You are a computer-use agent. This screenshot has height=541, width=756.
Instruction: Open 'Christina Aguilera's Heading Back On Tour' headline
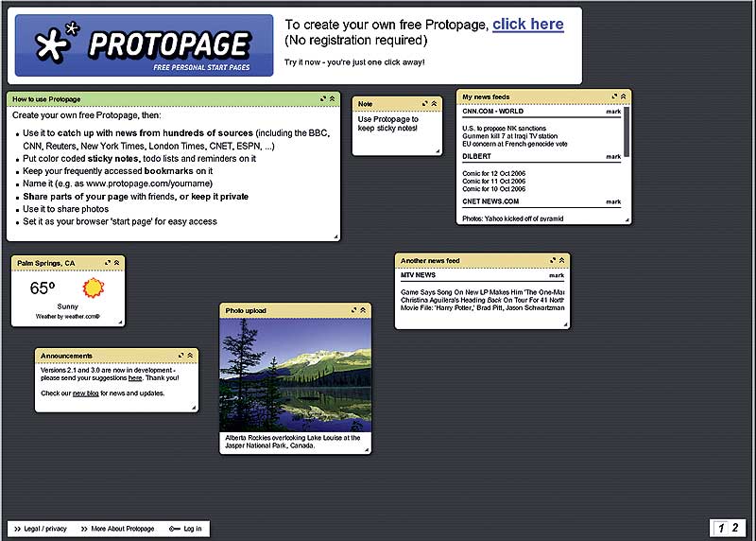pyautogui.click(x=482, y=300)
